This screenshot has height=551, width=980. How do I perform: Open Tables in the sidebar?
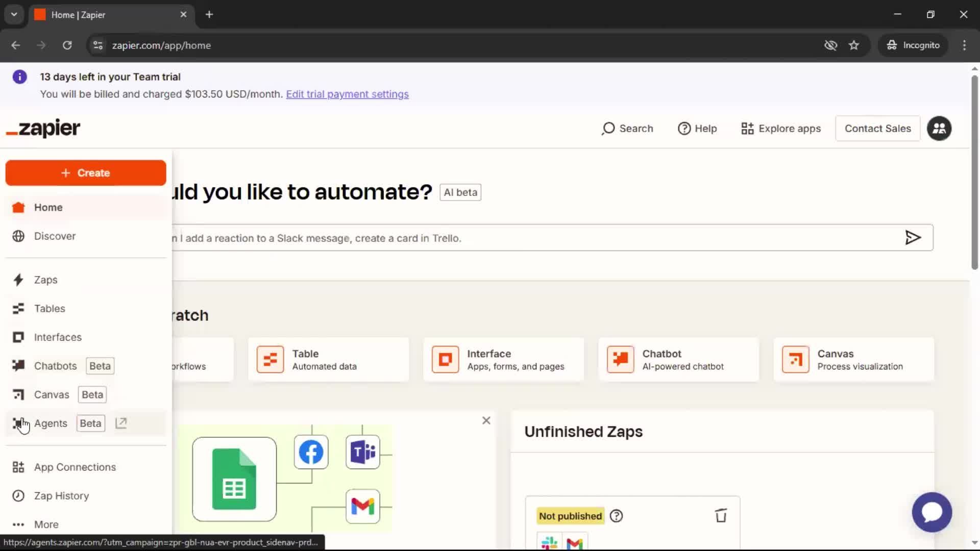pos(86,308)
